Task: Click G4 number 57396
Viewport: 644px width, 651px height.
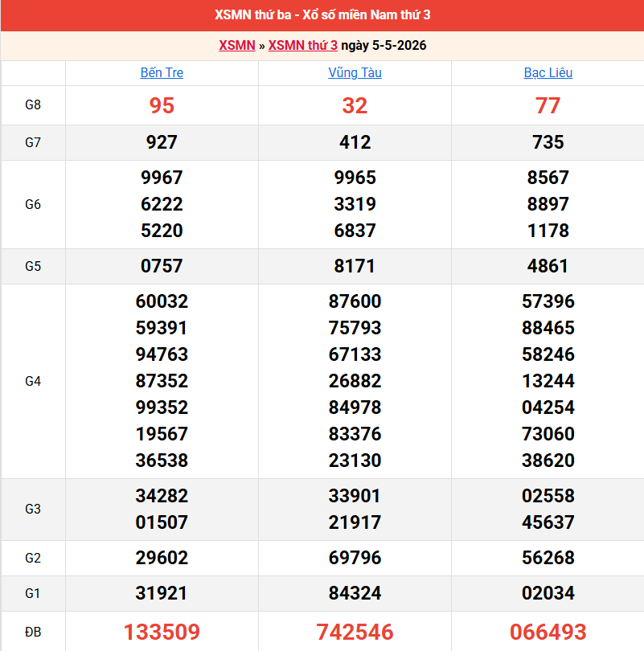Action: click(548, 301)
